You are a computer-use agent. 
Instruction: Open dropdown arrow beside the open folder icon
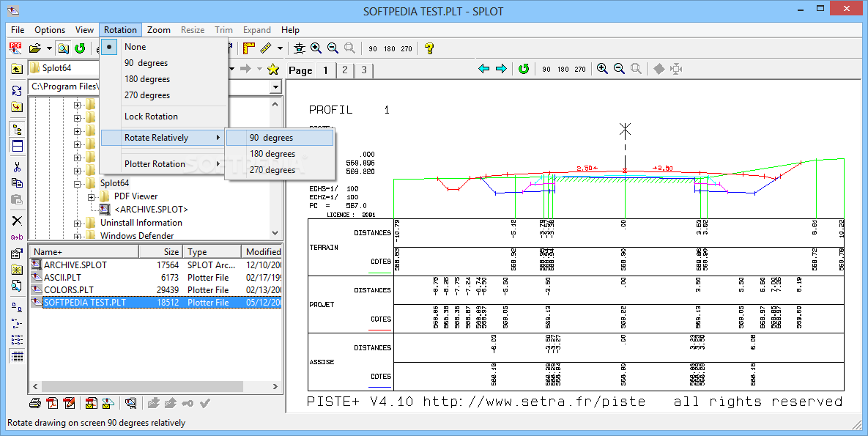click(49, 48)
